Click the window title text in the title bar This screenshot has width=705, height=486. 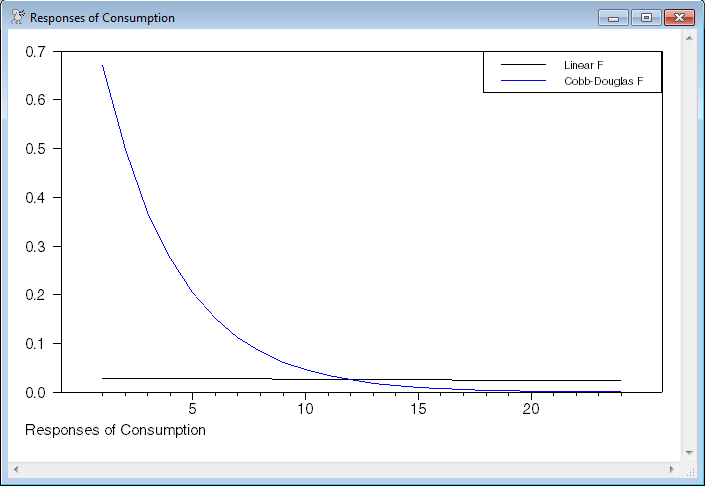point(102,18)
